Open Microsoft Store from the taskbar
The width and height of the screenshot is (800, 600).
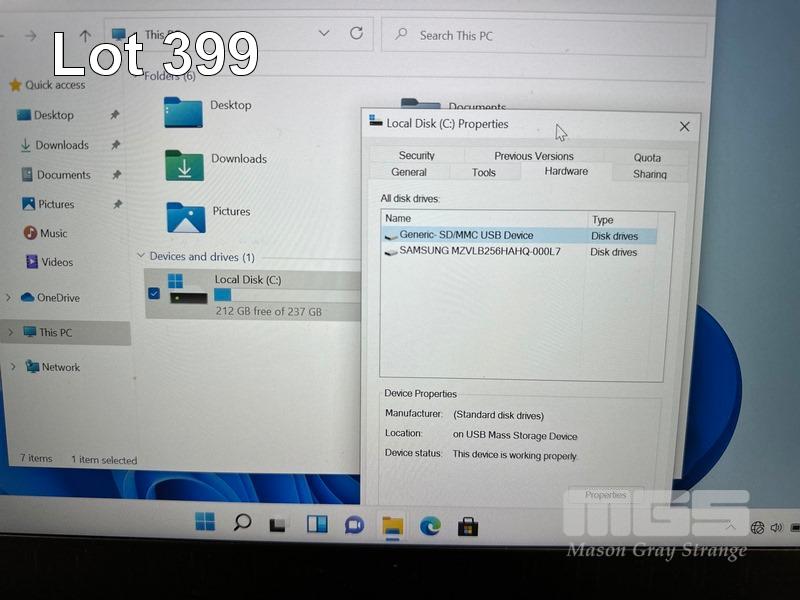coord(467,525)
